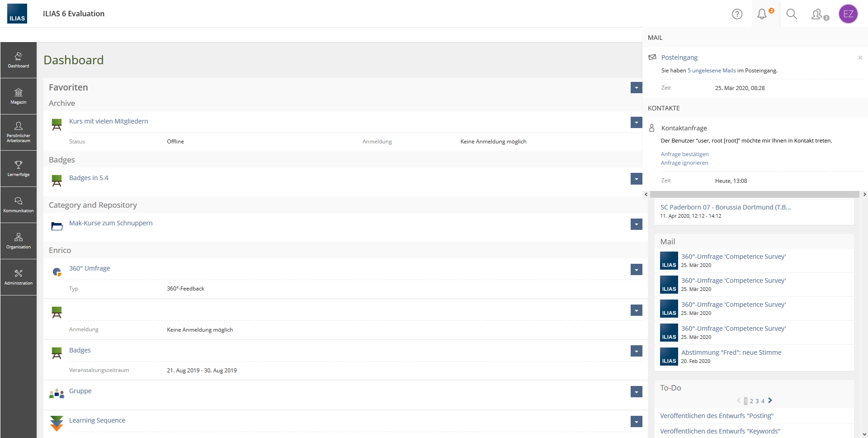Dismiss the Posteingang notification
Viewport: 868px width, 438px height.
860,57
